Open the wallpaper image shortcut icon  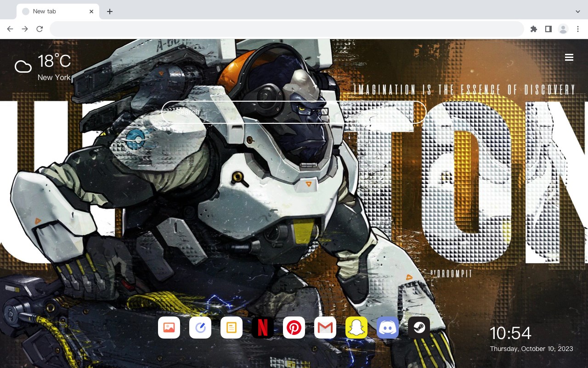[x=169, y=328]
